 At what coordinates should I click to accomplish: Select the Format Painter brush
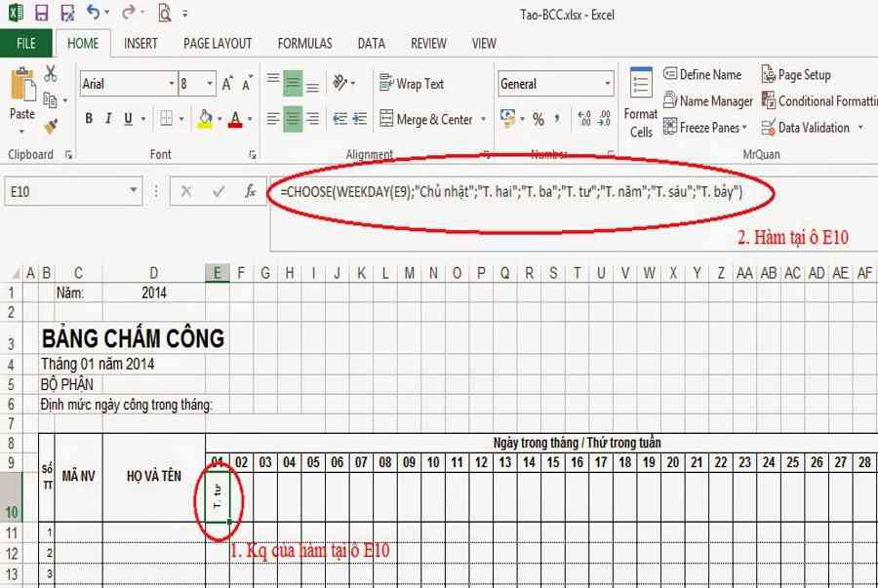(x=51, y=126)
